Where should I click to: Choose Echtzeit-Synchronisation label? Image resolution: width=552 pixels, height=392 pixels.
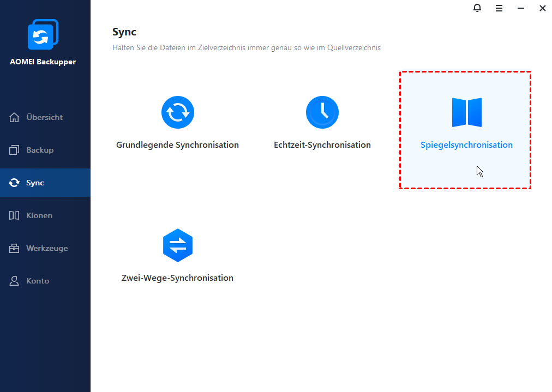[322, 145]
